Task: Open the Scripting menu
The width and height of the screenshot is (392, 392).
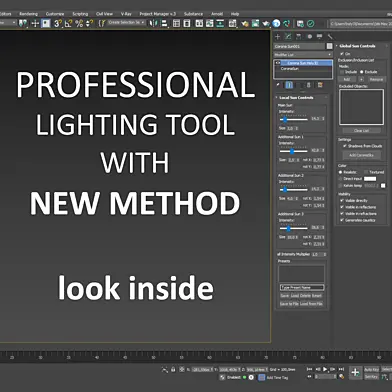Action: tap(80, 14)
